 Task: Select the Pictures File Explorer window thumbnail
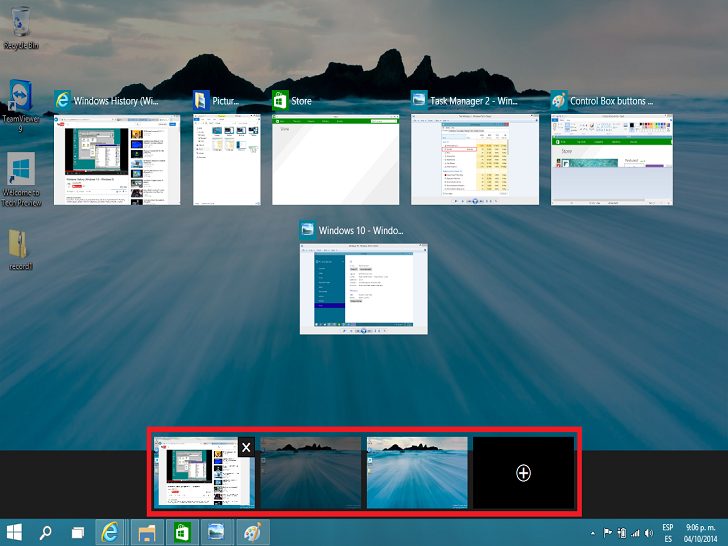(227, 160)
